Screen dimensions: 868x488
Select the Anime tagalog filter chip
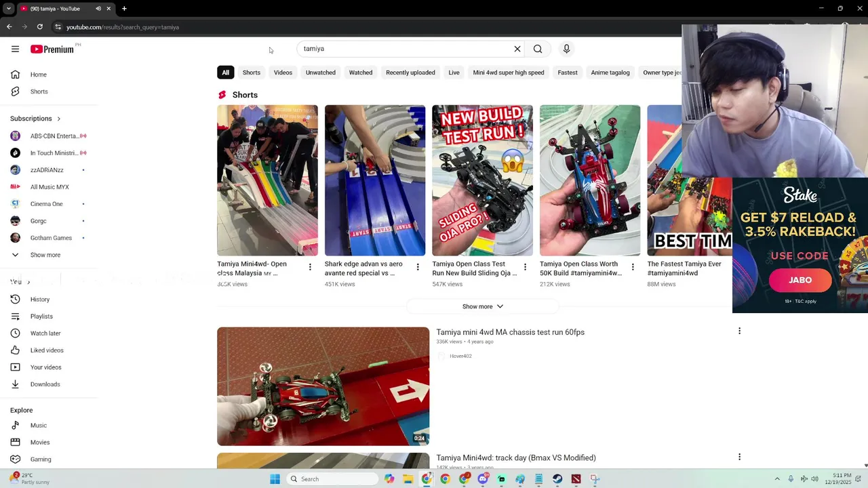(x=610, y=73)
